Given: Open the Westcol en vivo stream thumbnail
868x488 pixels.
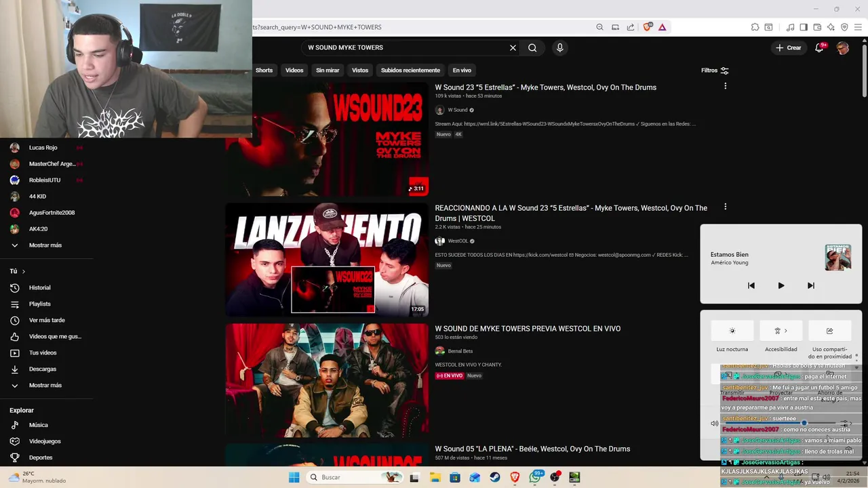Looking at the screenshot, I should (327, 380).
